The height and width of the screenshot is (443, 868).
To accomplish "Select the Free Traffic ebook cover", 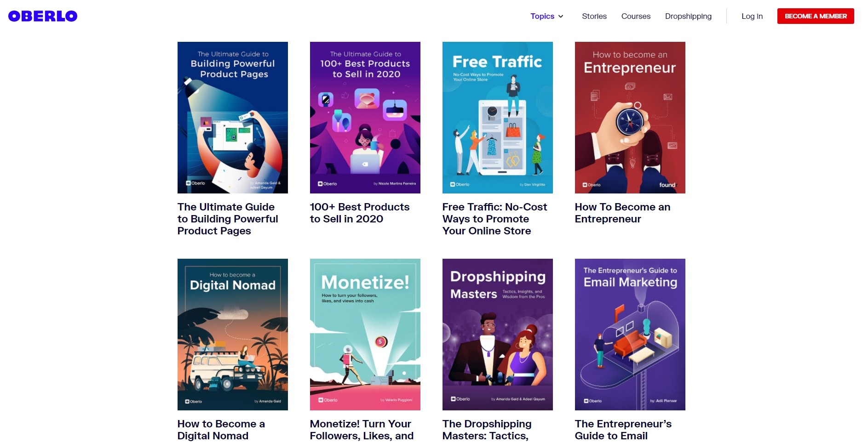I will 498,118.
